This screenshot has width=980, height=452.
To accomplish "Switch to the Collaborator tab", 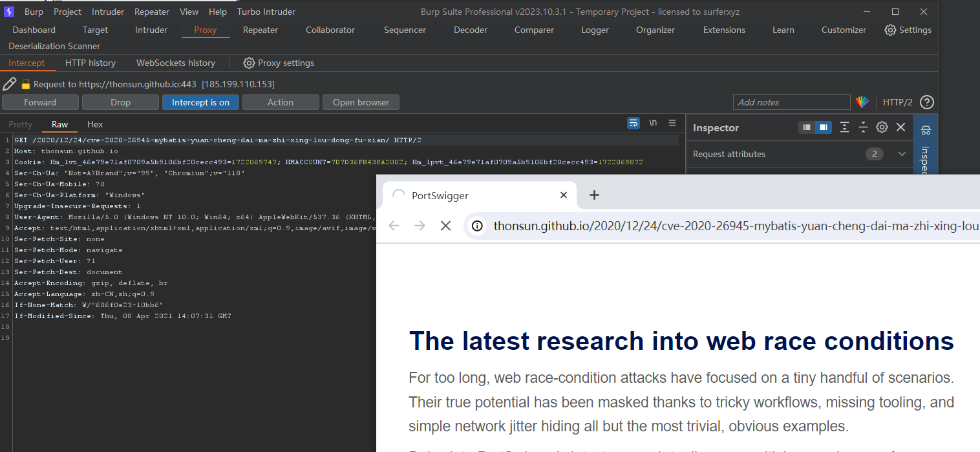I will [x=330, y=30].
